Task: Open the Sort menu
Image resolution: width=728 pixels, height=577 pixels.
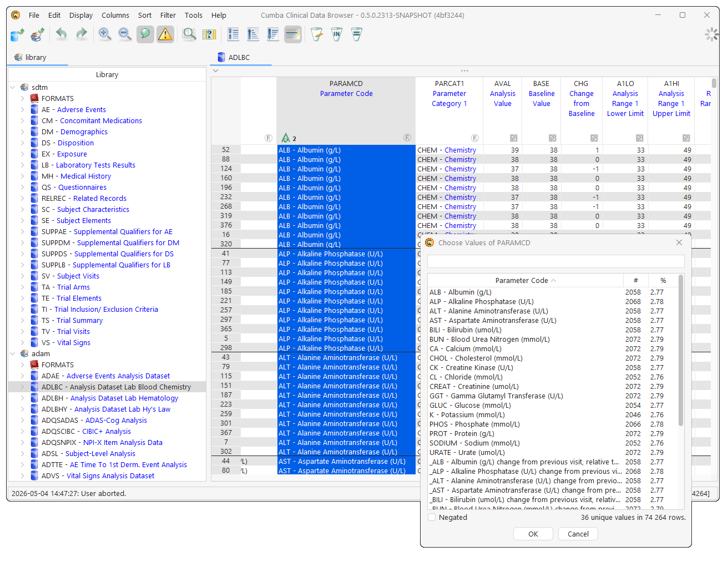Action: pyautogui.click(x=145, y=15)
